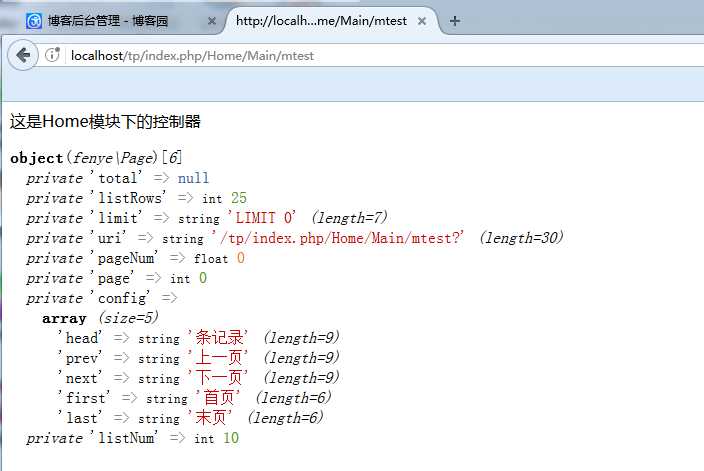Click the 'last' key
This screenshot has width=704, height=471.
80,418
